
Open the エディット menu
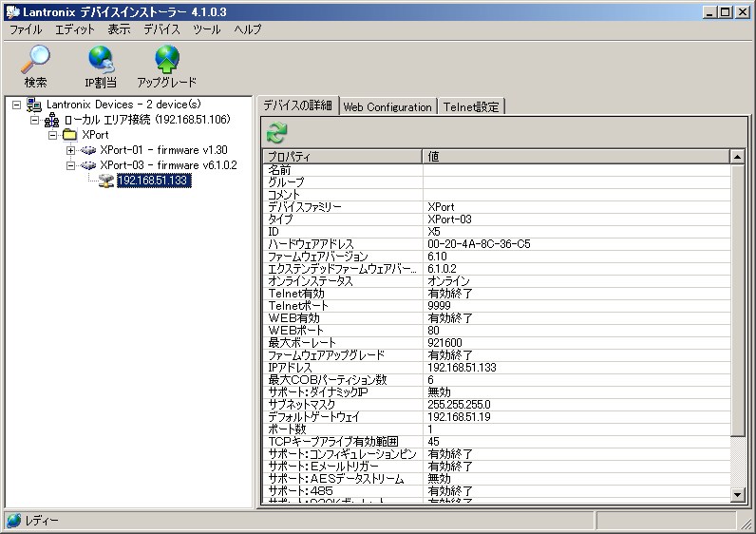click(75, 29)
